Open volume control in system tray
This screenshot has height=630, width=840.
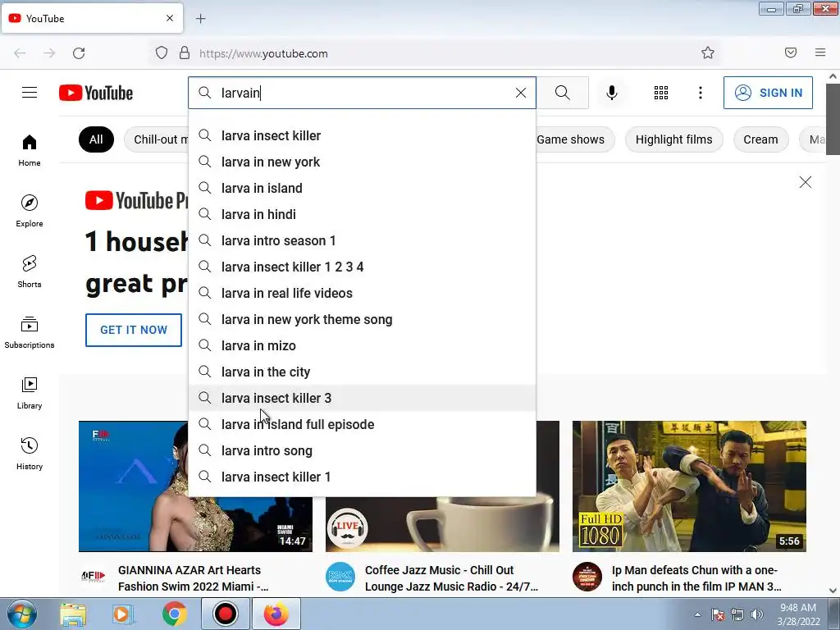coord(757,614)
